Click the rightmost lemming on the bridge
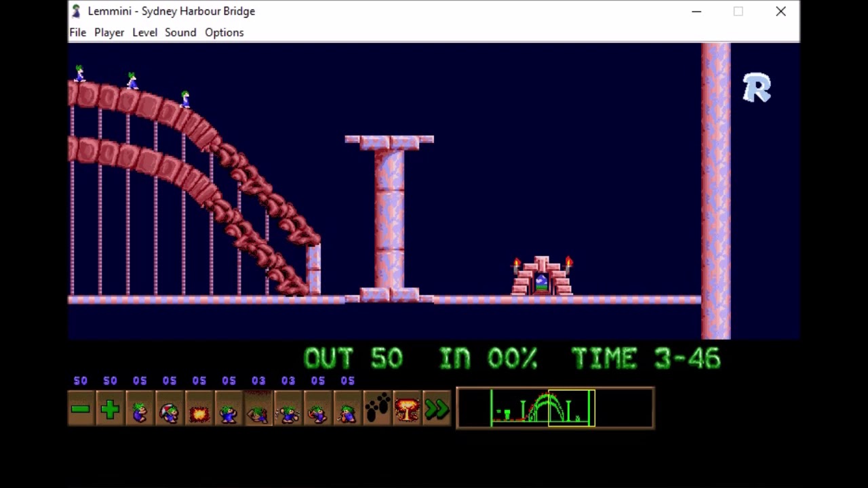 point(185,100)
